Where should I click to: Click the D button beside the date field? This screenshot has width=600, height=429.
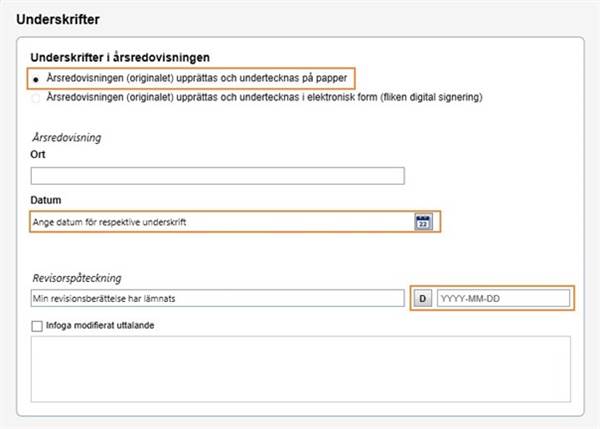422,298
